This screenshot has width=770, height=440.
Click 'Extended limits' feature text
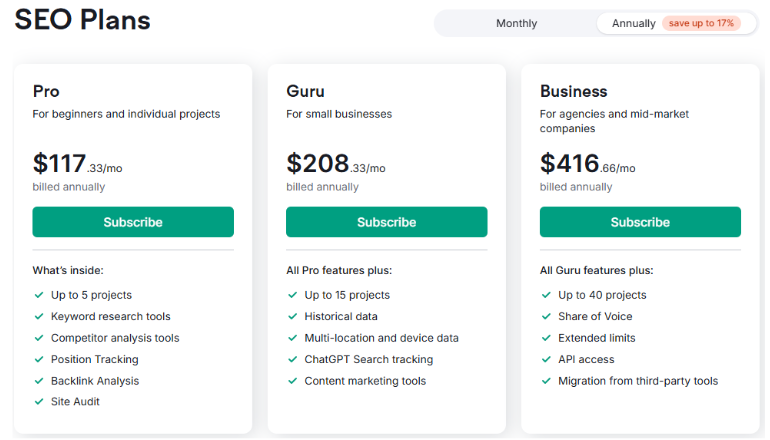597,338
